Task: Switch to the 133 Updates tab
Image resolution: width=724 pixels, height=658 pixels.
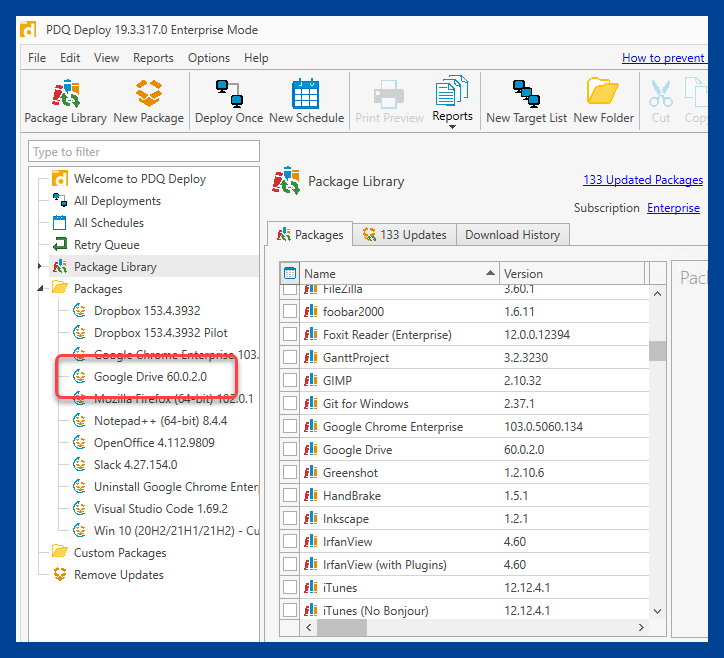Action: (404, 235)
